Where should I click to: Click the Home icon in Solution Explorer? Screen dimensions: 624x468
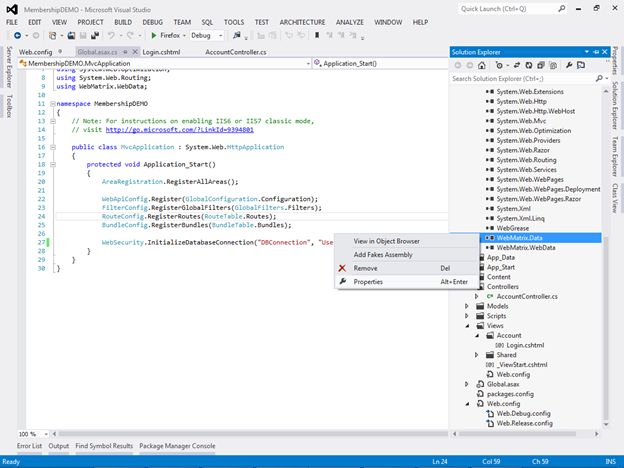(x=484, y=64)
